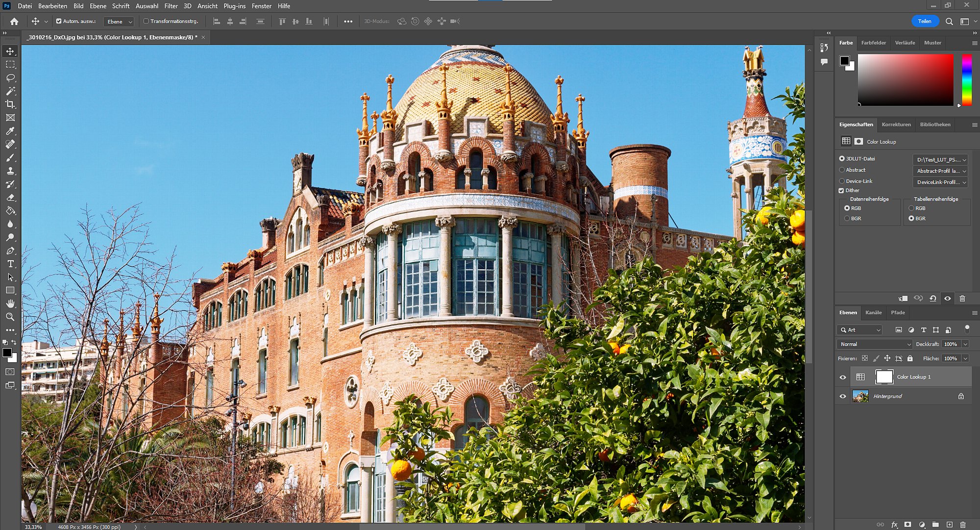Hide the Hintergrund layer
This screenshot has width=980, height=530.
pos(843,396)
